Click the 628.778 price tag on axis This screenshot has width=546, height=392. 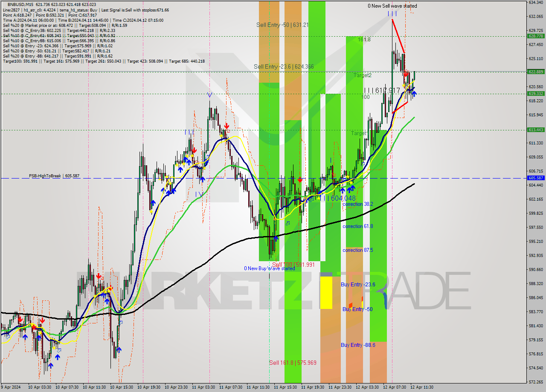[x=535, y=36]
